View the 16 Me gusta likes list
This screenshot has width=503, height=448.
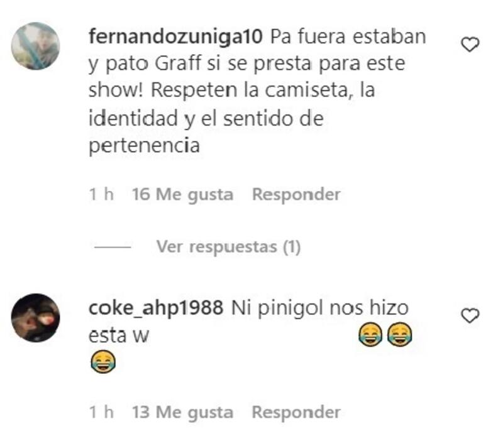182,195
